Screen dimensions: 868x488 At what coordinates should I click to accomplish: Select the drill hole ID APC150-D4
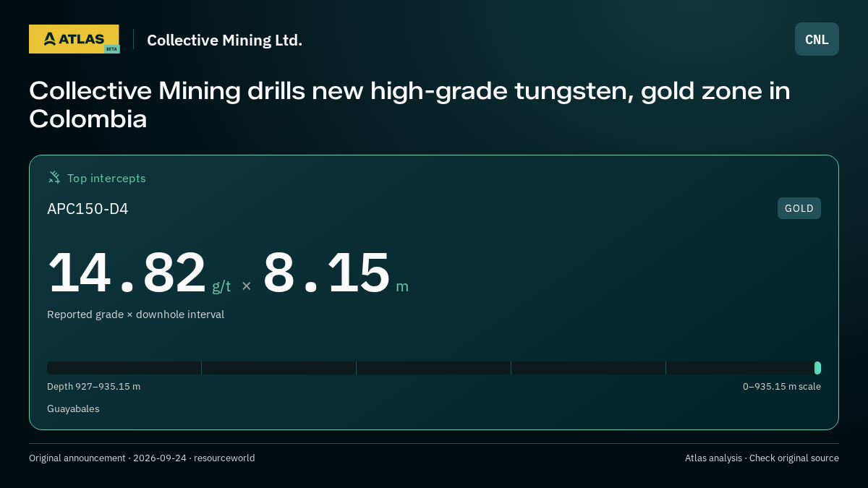point(88,209)
